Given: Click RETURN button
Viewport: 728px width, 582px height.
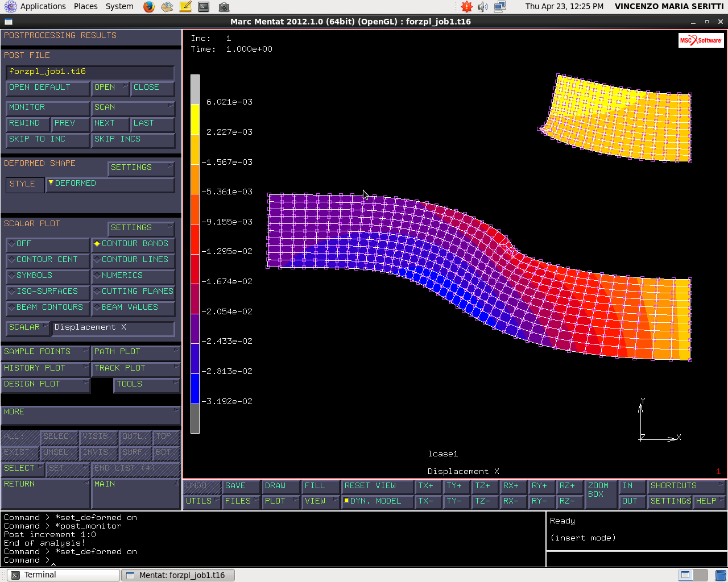Looking at the screenshot, I should [45, 493].
